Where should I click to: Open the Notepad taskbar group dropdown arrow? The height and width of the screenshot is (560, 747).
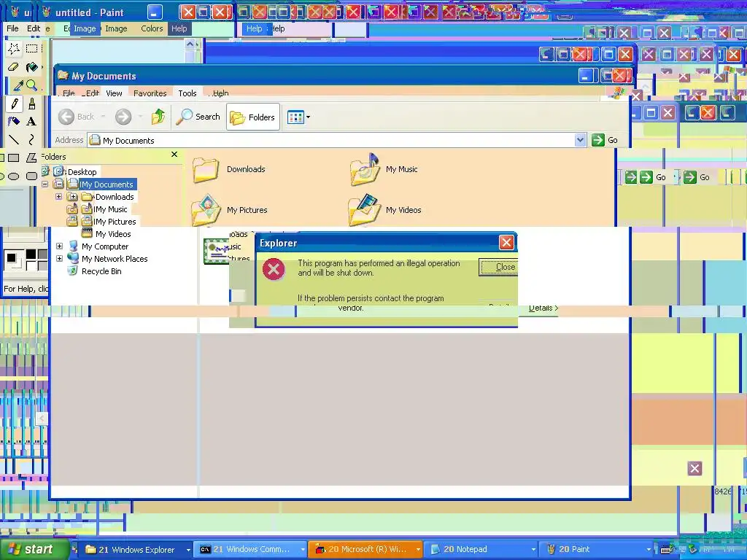(533, 550)
